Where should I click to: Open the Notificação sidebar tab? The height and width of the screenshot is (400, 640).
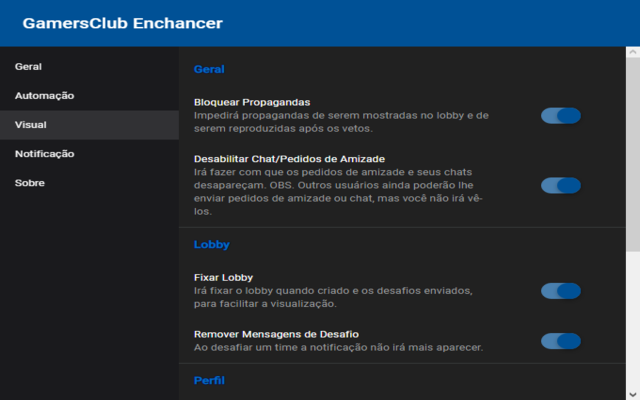pos(89,154)
